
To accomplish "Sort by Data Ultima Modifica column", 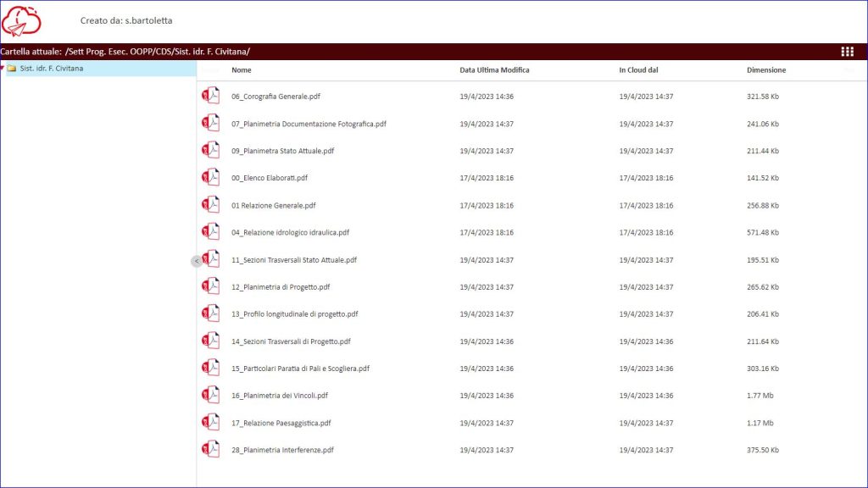I will click(494, 70).
